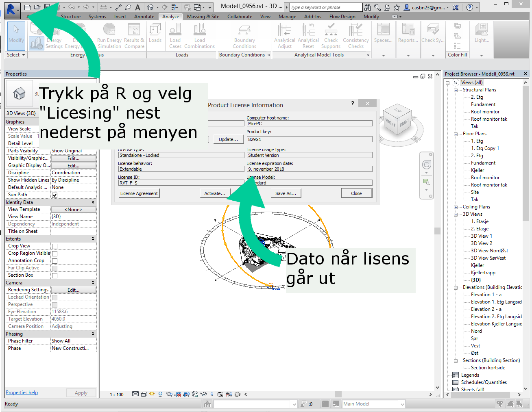Screen dimensions: 532x412
Task: Enable the Section Box checkbox
Action: tap(55, 275)
